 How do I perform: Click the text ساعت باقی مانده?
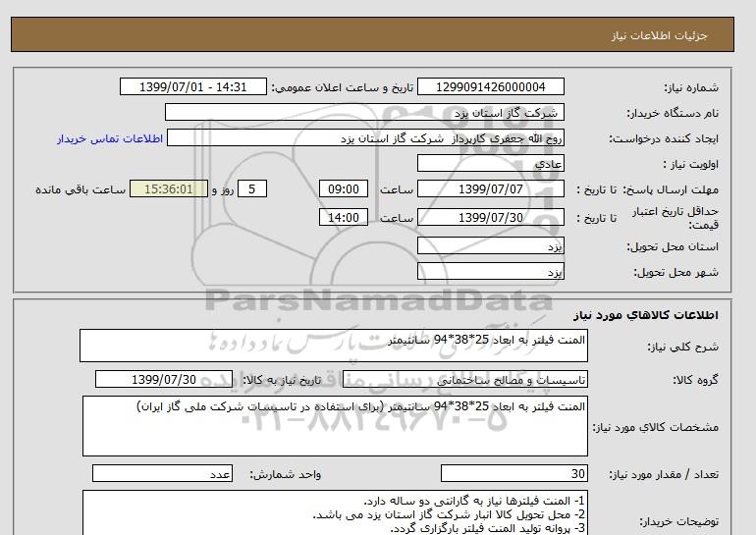tap(81, 189)
